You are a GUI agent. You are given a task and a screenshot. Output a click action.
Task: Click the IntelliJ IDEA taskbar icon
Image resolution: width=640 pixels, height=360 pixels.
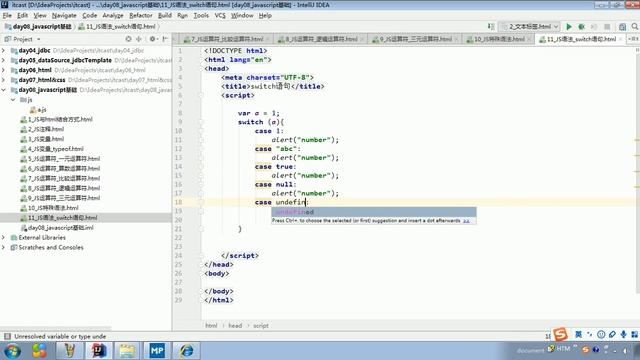point(98,351)
